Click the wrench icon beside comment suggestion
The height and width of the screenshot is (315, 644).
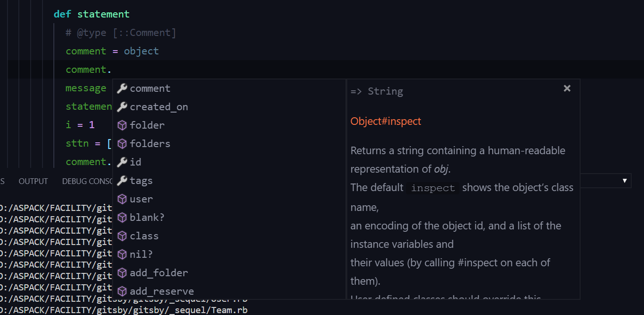(x=122, y=88)
